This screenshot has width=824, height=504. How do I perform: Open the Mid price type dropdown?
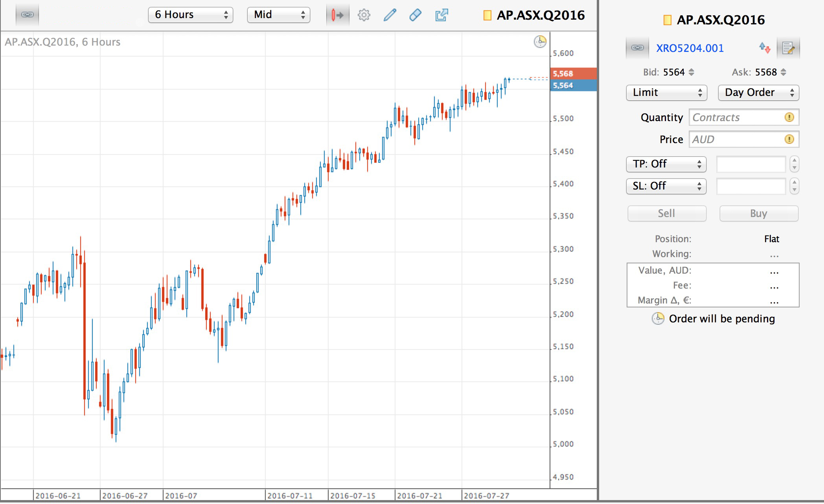(278, 15)
